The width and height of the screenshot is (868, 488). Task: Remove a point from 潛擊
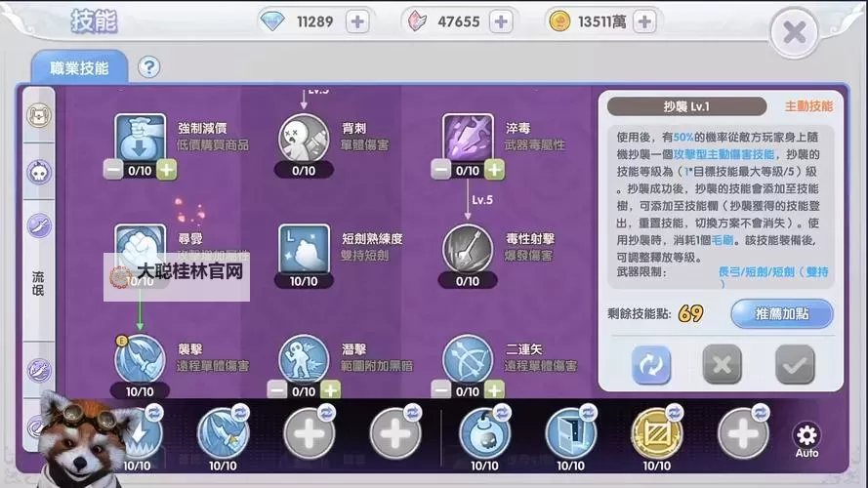click(276, 390)
